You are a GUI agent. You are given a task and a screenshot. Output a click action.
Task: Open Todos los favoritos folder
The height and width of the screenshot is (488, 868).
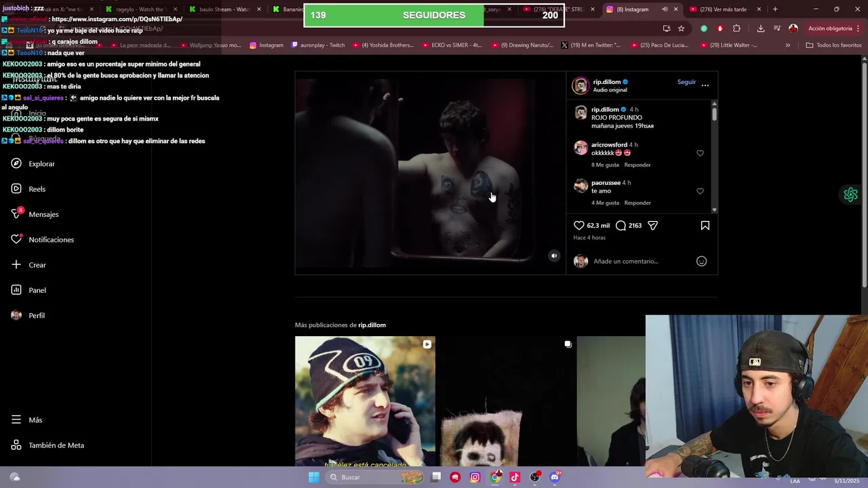pyautogui.click(x=833, y=45)
